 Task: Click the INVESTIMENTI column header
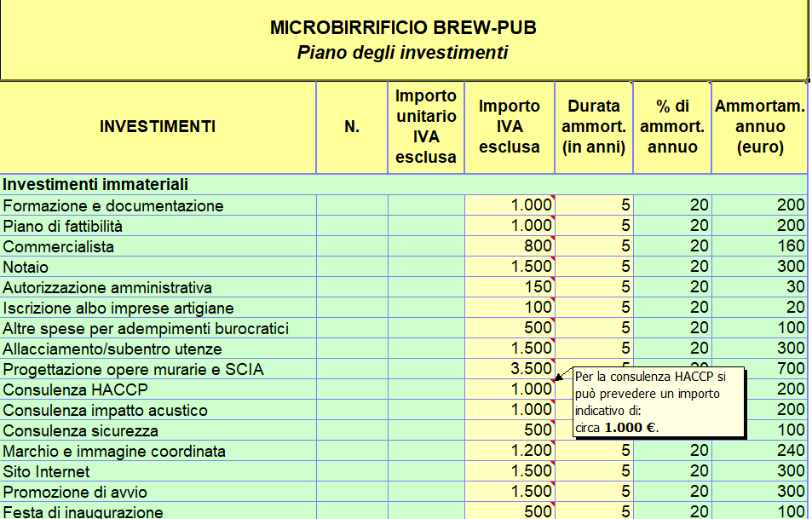pos(158,127)
